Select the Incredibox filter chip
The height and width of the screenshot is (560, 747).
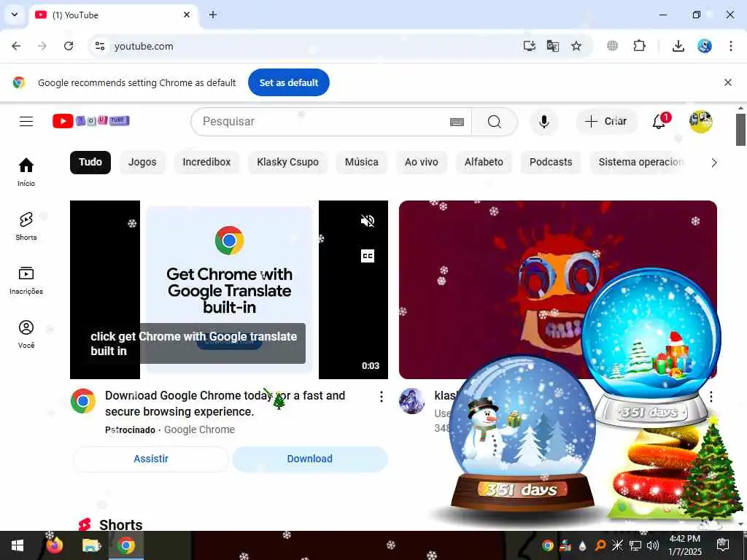pyautogui.click(x=206, y=163)
